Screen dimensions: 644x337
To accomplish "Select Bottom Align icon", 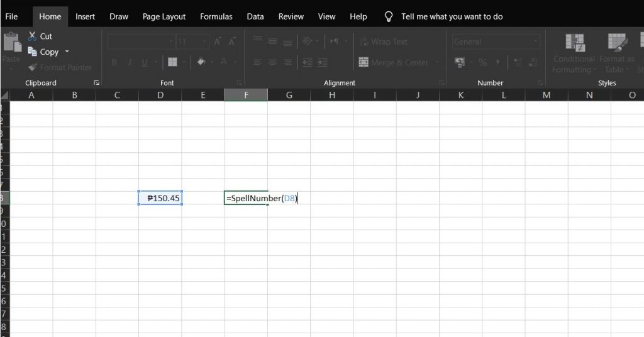I will click(x=287, y=42).
